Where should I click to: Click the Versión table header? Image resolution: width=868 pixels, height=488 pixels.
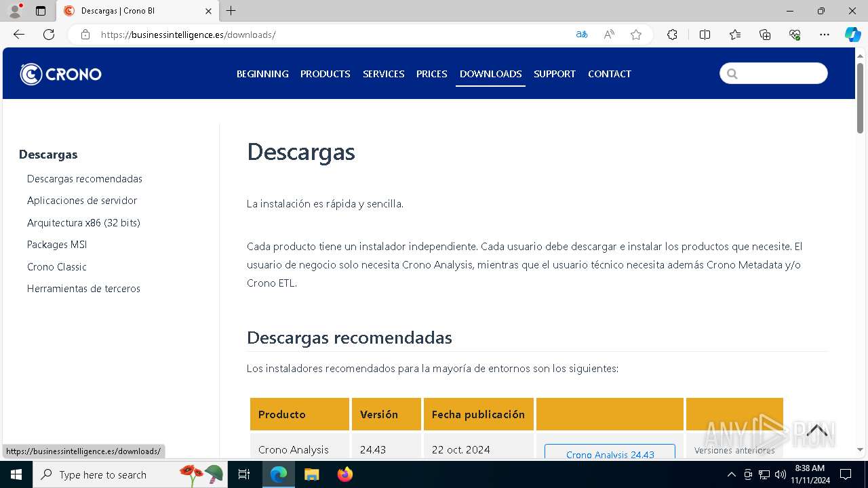387,414
